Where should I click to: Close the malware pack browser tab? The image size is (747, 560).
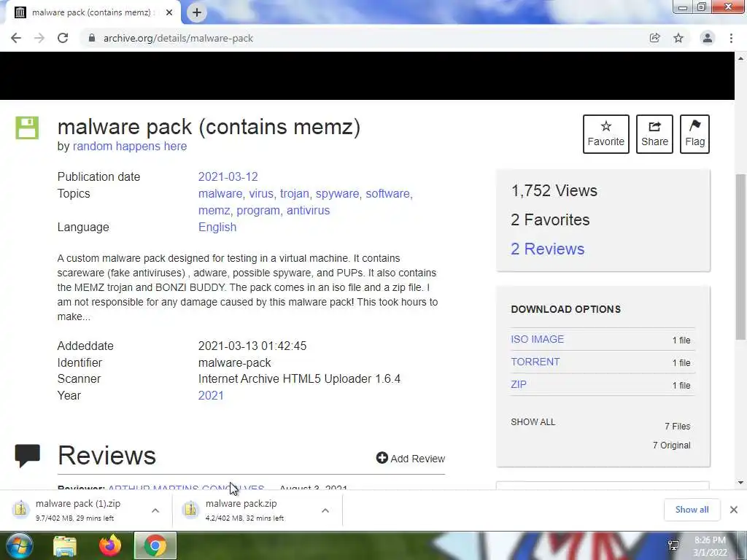tap(169, 12)
